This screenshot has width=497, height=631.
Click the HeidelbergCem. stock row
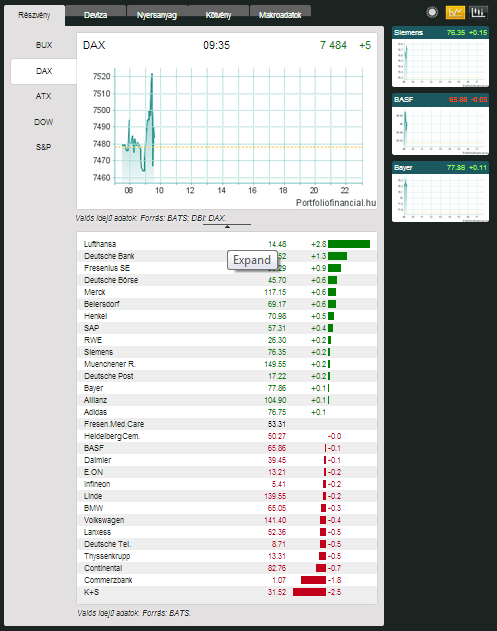[227, 436]
